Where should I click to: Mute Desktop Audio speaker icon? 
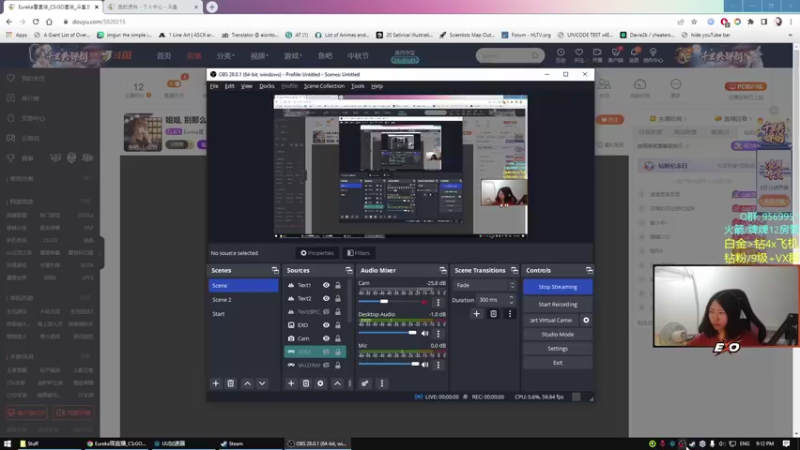coord(425,333)
